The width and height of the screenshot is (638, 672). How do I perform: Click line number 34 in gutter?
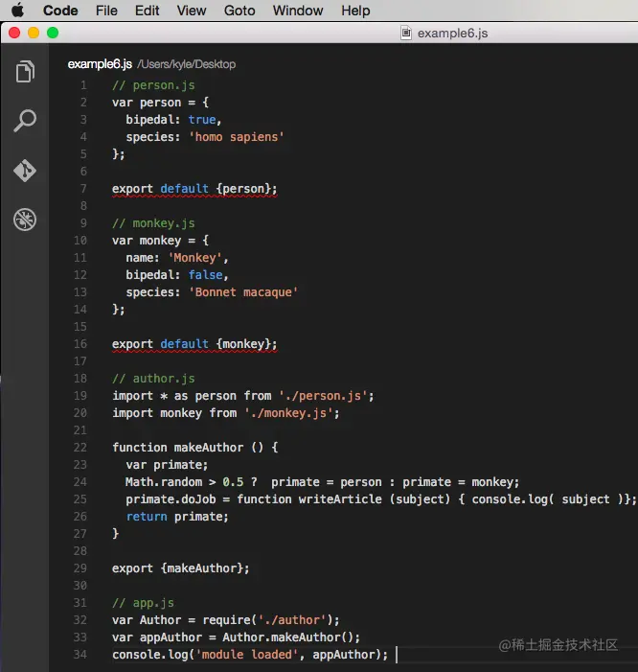click(x=80, y=655)
